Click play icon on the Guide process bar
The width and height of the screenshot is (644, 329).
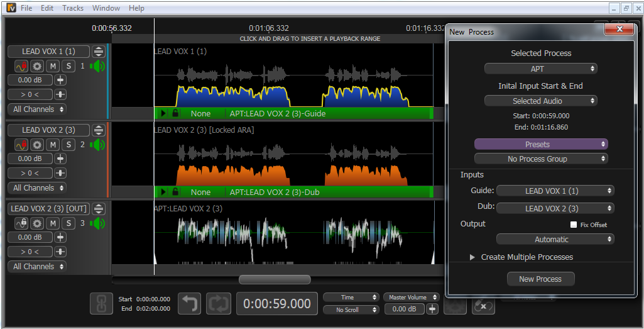coord(164,114)
